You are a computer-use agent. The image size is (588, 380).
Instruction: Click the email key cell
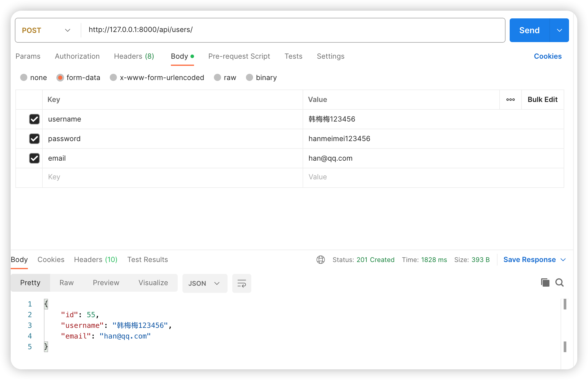coord(172,158)
